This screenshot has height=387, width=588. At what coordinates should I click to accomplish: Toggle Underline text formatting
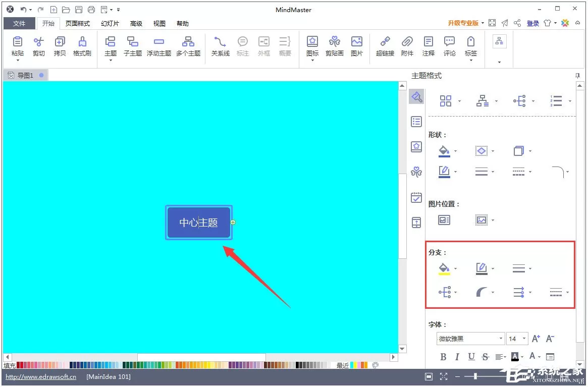(x=471, y=357)
